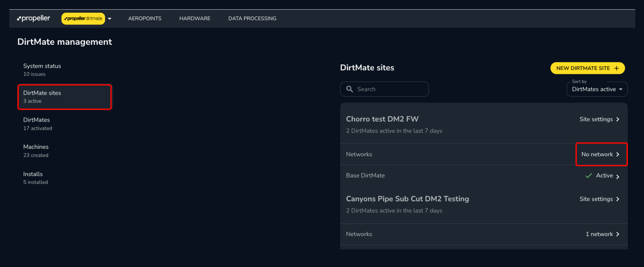
Task: Open the Sort by DirtMates active dropdown
Action: click(597, 89)
